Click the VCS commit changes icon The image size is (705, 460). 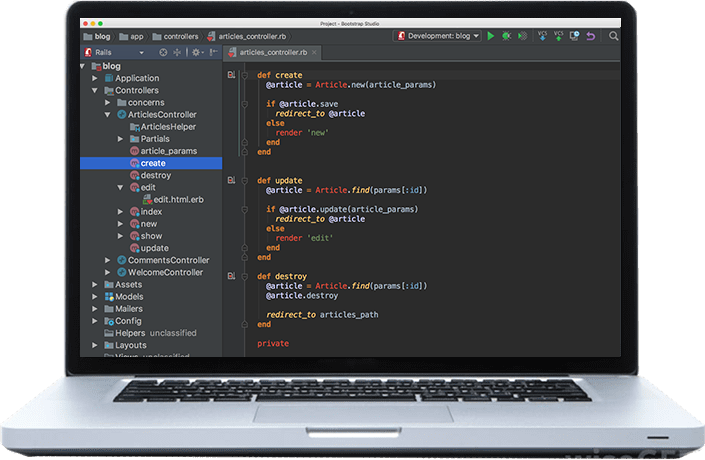(x=559, y=36)
